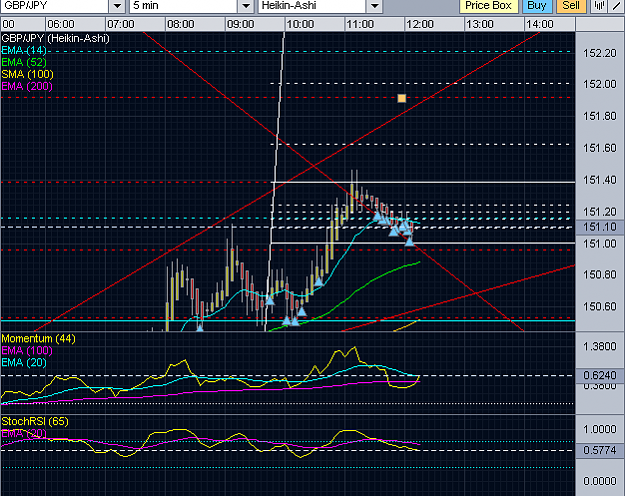
Task: Click the 151.10 current price tag
Action: (x=599, y=227)
